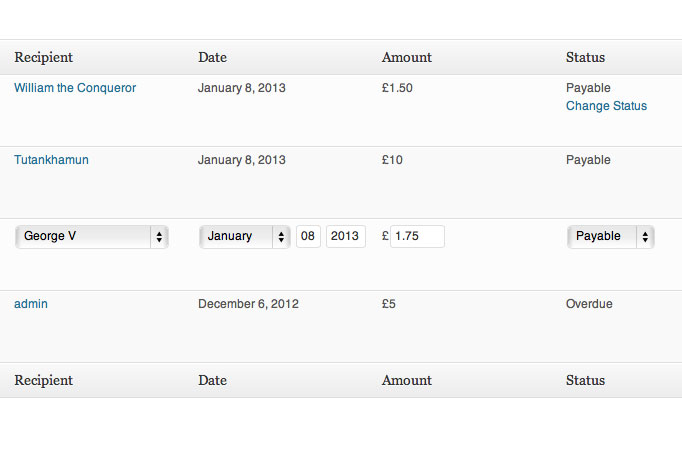
Task: Open the Tutankhamun recipient link
Action: coord(51,160)
